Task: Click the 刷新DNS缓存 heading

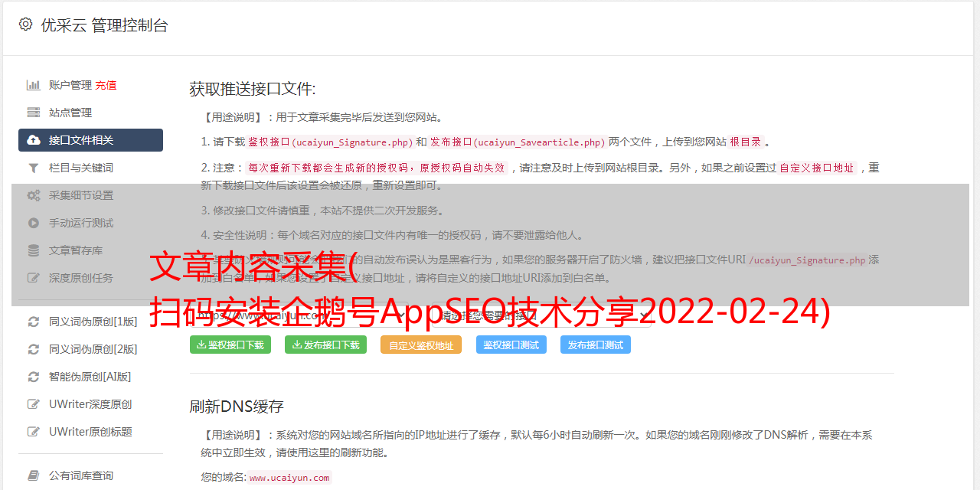Action: 237,407
